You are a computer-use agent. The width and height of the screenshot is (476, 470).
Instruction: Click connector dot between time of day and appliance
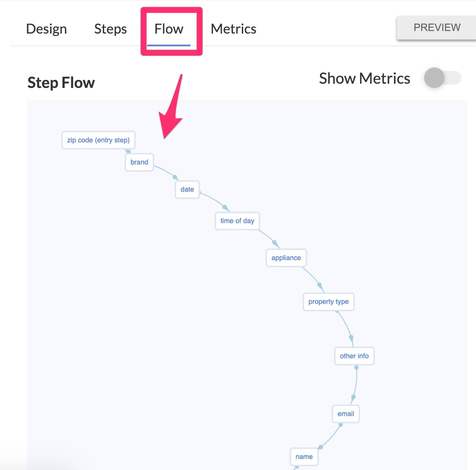pyautogui.click(x=275, y=243)
